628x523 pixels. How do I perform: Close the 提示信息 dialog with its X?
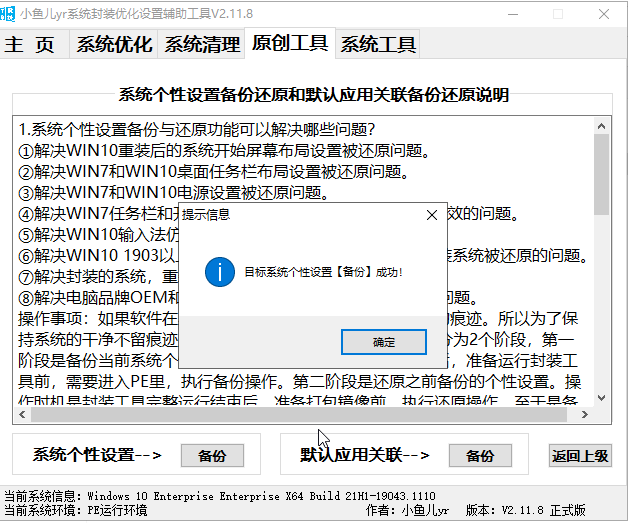(x=431, y=215)
